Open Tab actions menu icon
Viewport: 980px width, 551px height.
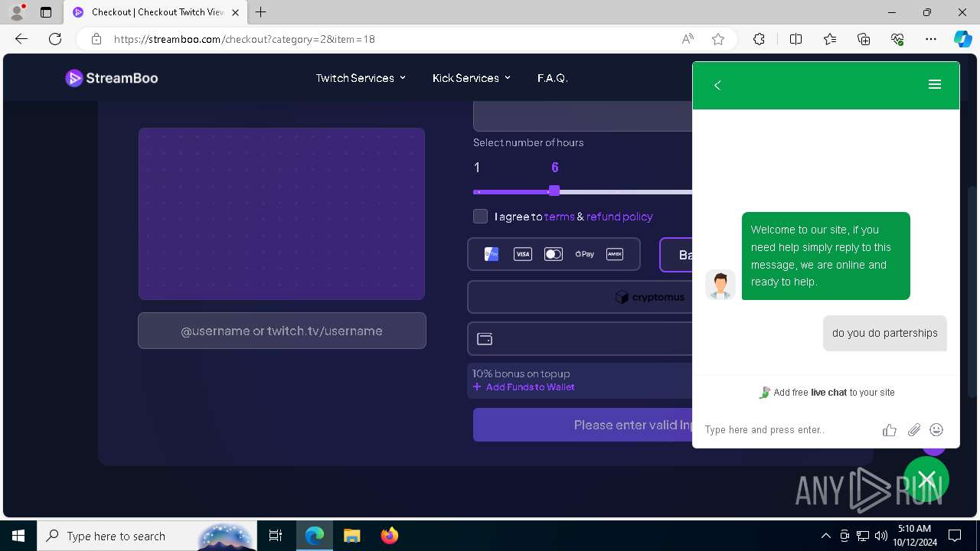pos(46,12)
